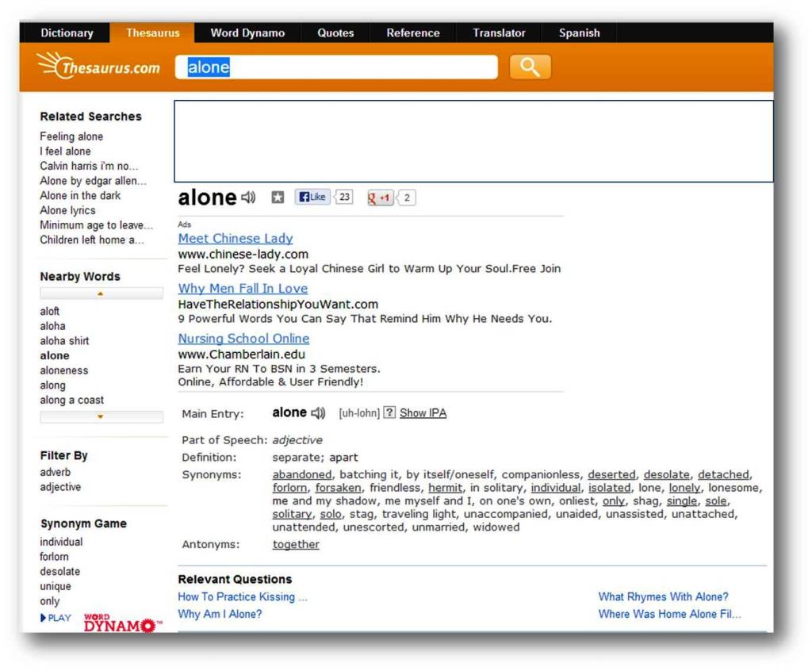Screen dimensions: 812x671
Task: Open synonym single
Action: coord(681,500)
